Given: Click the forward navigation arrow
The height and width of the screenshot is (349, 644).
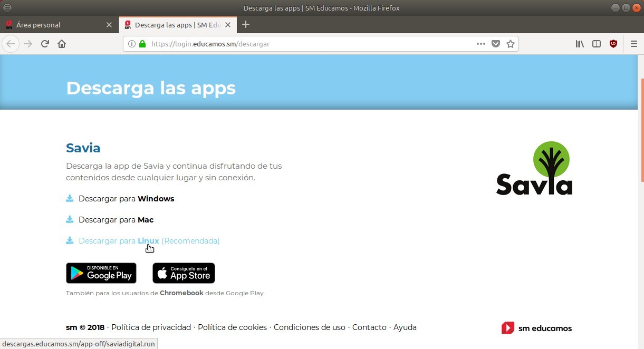Looking at the screenshot, I should click(x=28, y=44).
